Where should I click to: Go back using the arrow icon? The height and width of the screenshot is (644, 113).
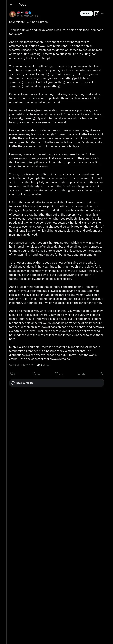11,5
